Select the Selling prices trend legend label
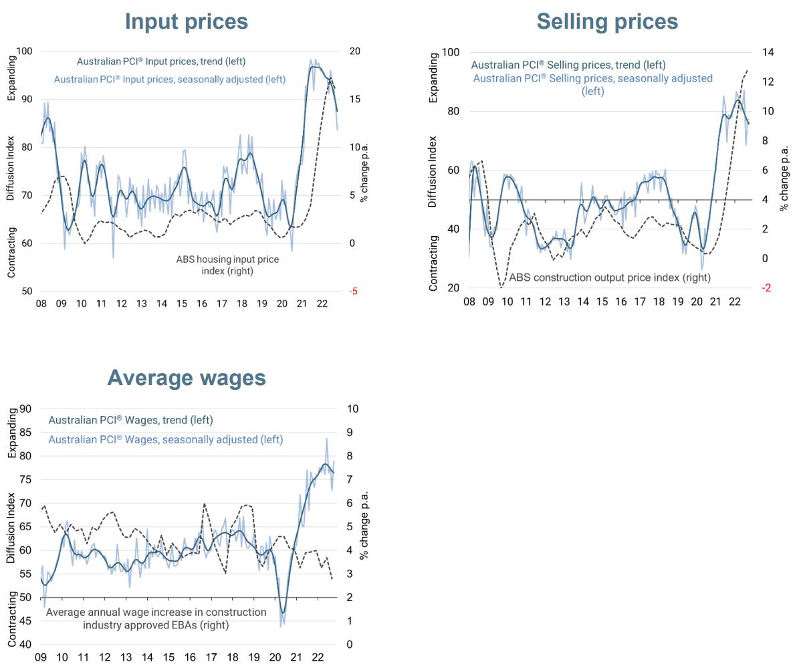This screenshot has height=672, width=797. coord(568,65)
